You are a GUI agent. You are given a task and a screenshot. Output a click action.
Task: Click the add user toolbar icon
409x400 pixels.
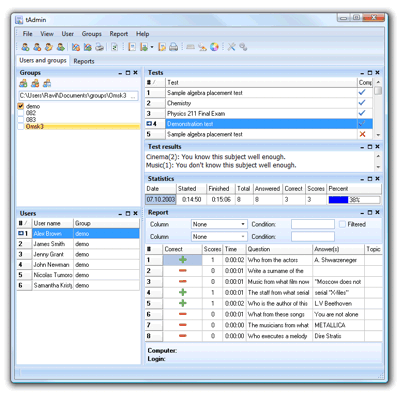pyautogui.click(x=25, y=47)
